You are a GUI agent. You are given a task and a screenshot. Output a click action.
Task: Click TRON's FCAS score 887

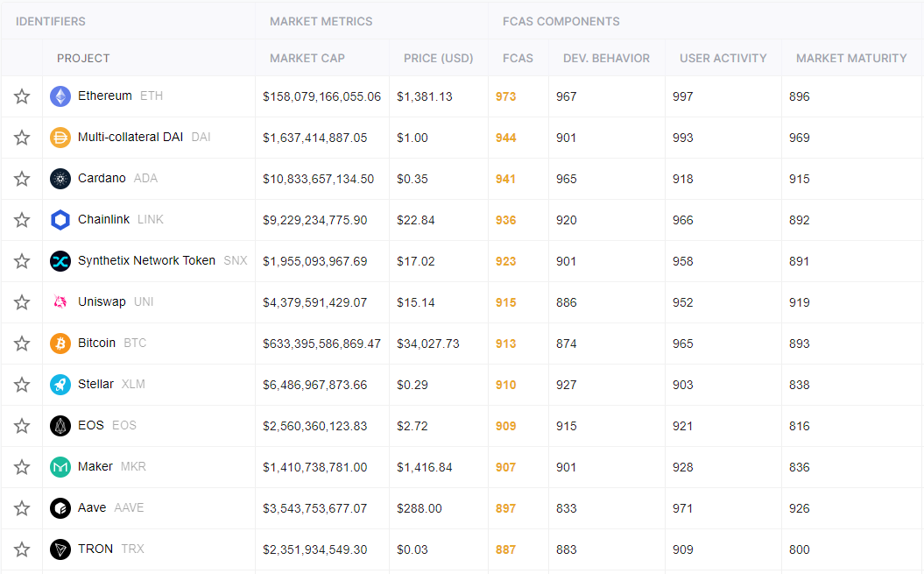[505, 549]
